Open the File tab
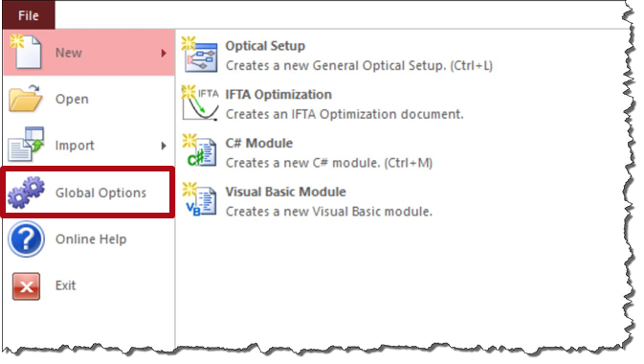Screen dimensions: 644x364 click(x=29, y=15)
